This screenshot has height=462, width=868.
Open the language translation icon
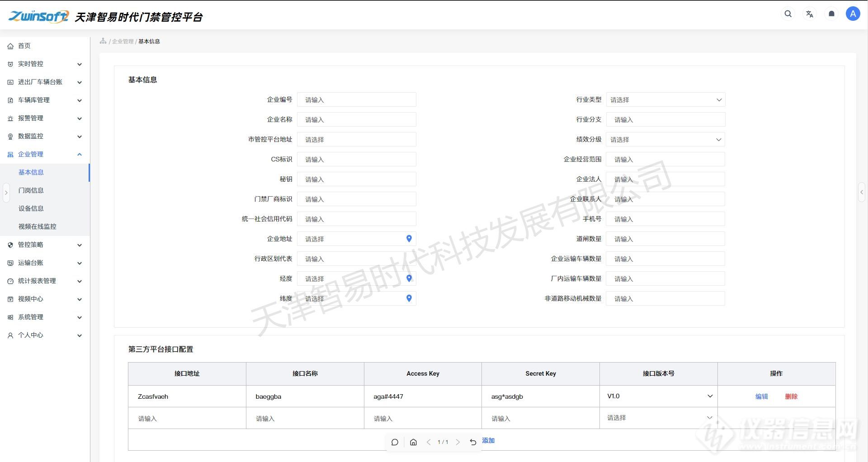coord(810,14)
